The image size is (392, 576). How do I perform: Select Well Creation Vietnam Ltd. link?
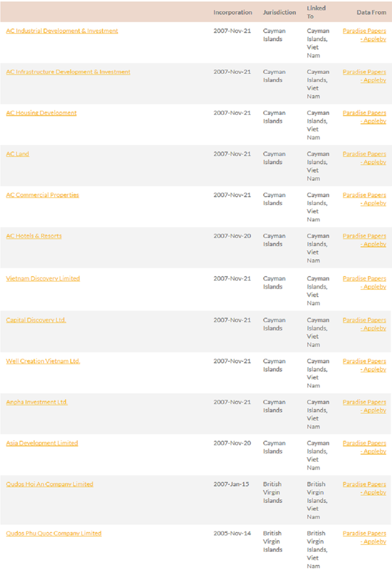[x=43, y=361]
